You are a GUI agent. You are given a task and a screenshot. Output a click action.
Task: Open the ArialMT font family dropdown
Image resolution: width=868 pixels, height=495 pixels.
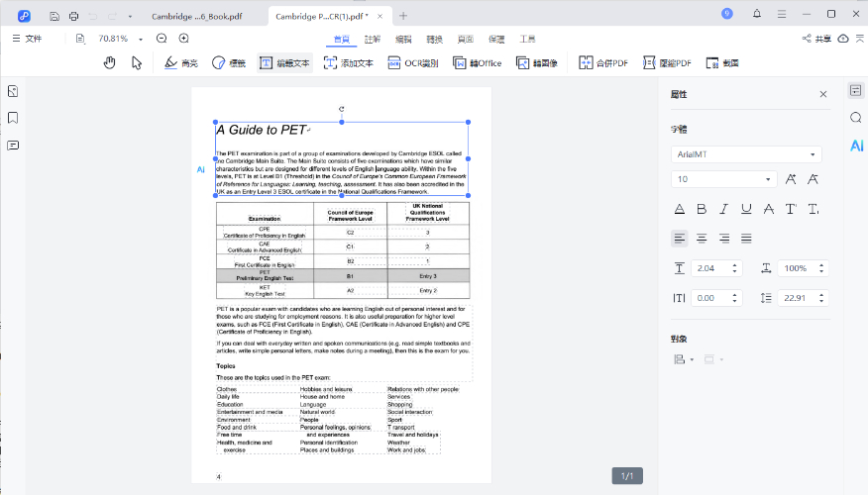tap(746, 154)
